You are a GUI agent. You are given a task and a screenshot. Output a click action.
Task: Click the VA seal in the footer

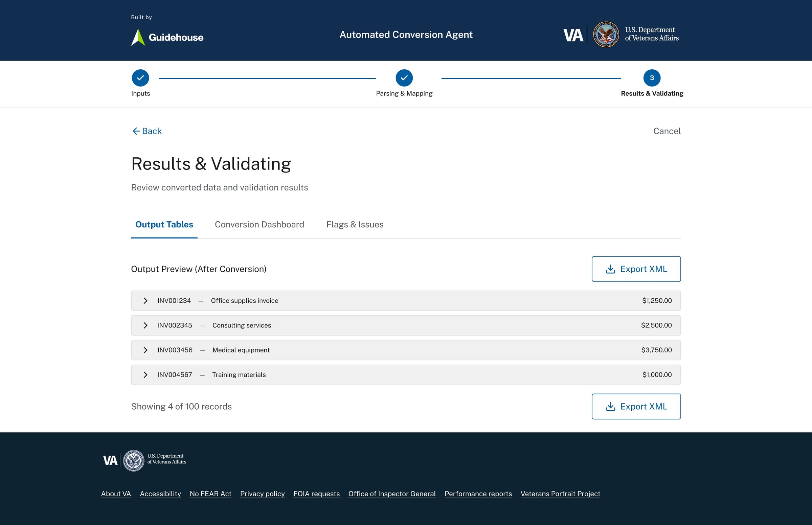[x=133, y=461]
